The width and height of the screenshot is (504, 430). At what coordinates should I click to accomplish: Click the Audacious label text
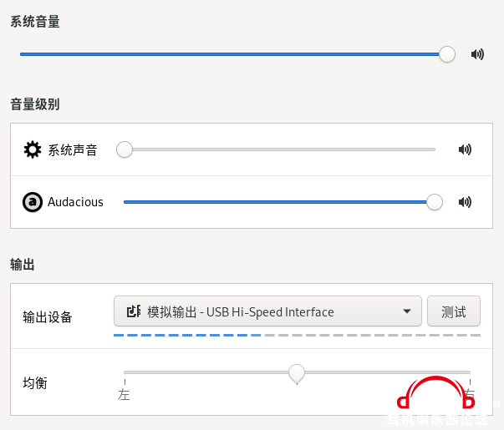(x=75, y=202)
